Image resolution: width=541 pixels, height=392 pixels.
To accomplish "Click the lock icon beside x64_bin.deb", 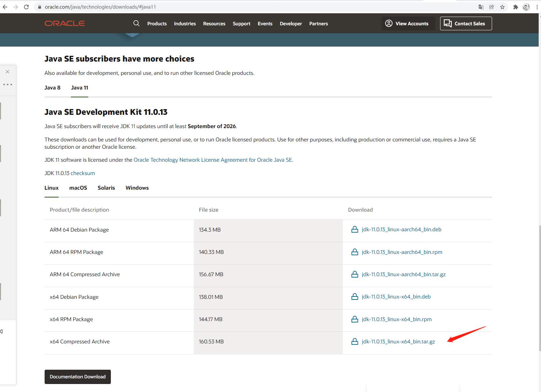I will pos(355,296).
